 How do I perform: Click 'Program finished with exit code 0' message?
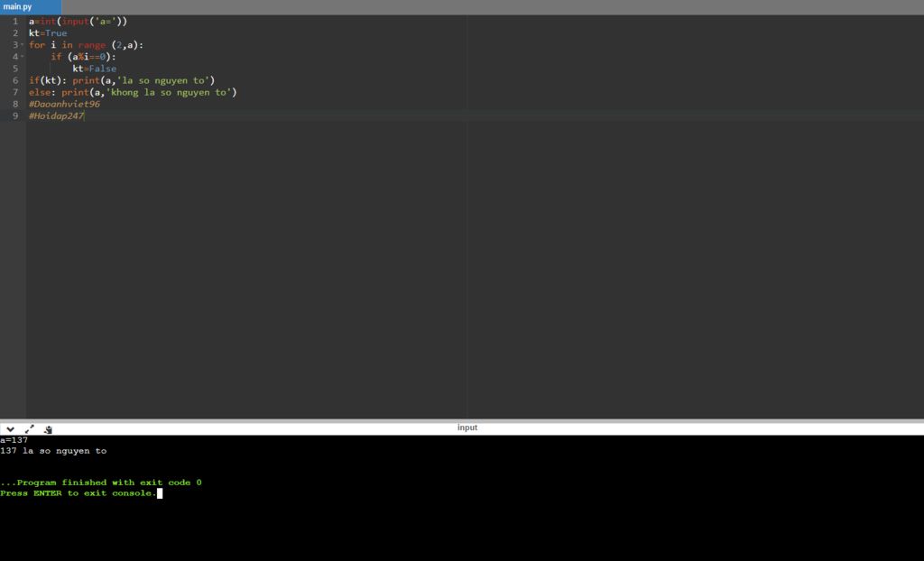click(101, 483)
